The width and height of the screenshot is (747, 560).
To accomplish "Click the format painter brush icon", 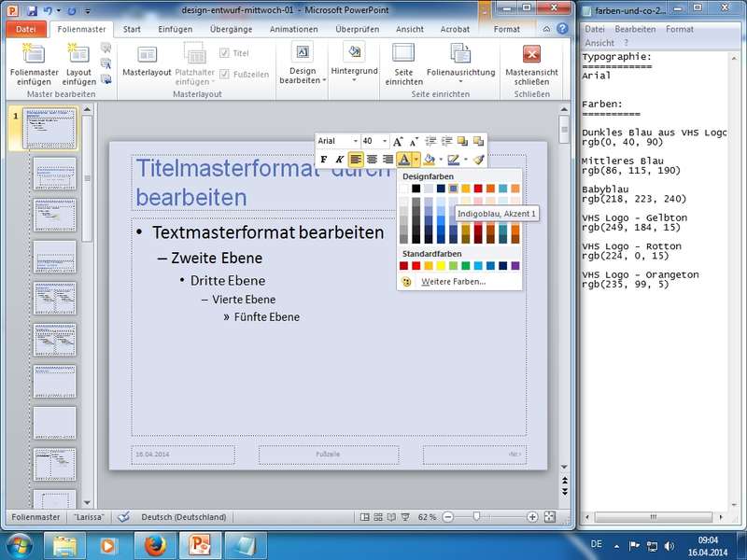I will (478, 160).
